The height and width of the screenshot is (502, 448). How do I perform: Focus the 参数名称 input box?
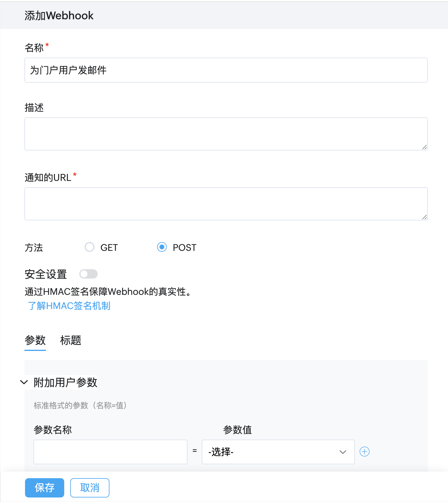pyautogui.click(x=110, y=452)
